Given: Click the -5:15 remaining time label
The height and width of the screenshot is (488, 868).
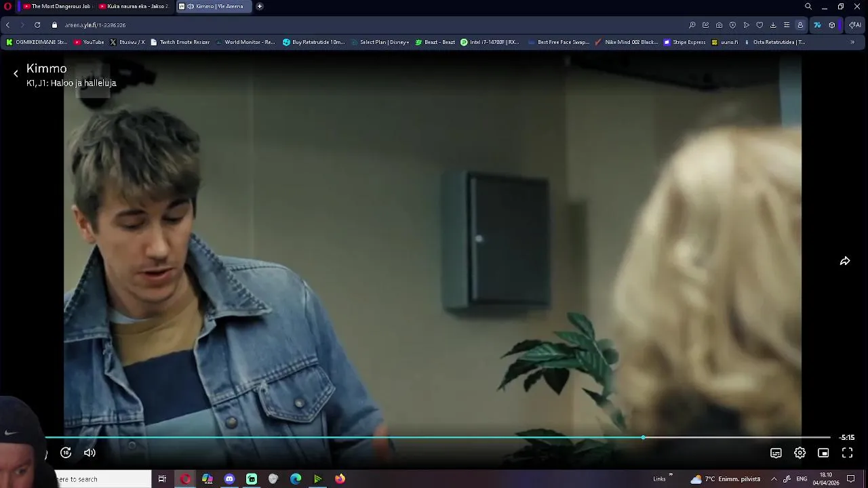Looking at the screenshot, I should tap(847, 438).
